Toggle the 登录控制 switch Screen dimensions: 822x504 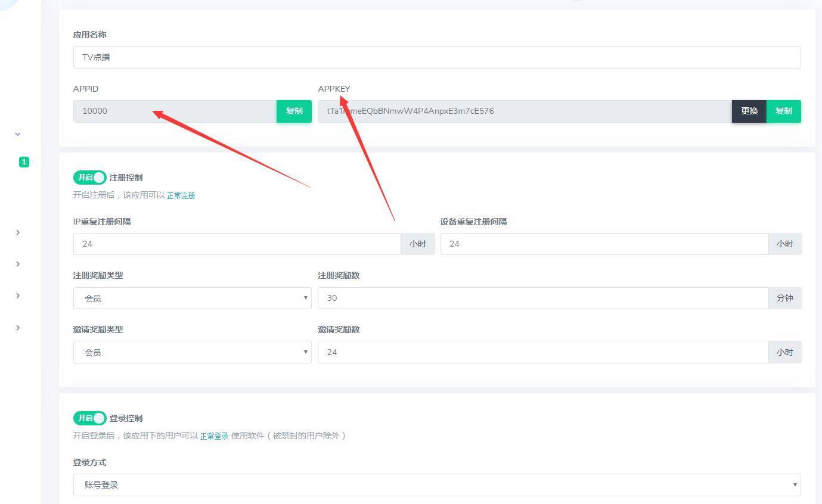(x=89, y=418)
